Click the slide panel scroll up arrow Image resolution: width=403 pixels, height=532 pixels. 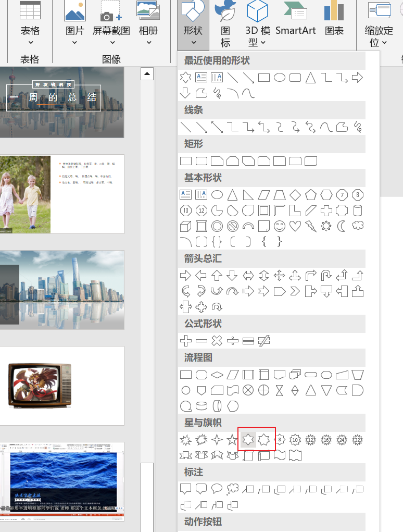click(147, 73)
